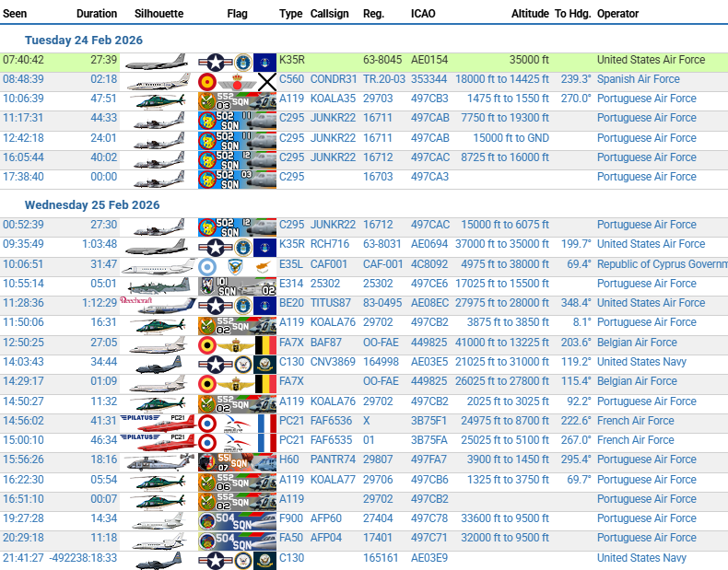
Task: Click the Belgian flag in the BAF87 row
Action: click(237, 345)
